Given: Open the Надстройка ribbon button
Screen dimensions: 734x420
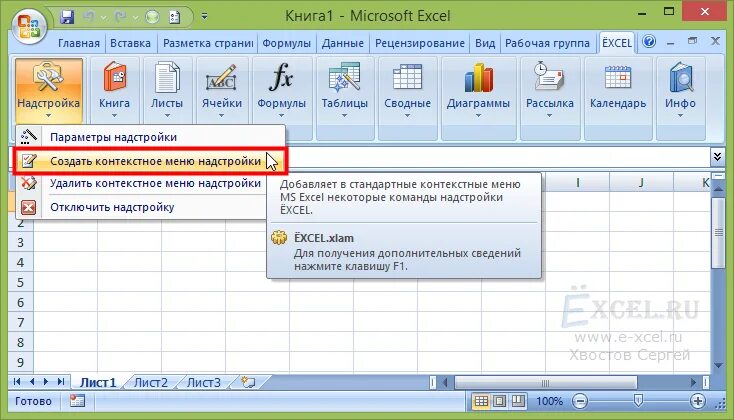Looking at the screenshot, I should click(x=49, y=89).
